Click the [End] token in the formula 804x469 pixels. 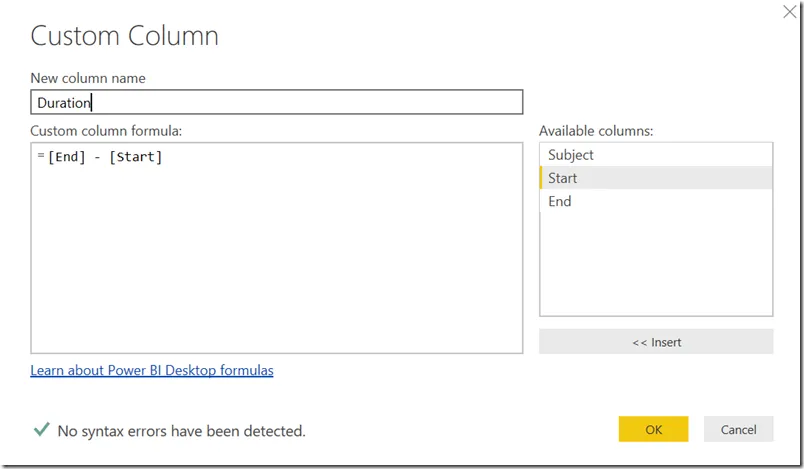[67, 157]
